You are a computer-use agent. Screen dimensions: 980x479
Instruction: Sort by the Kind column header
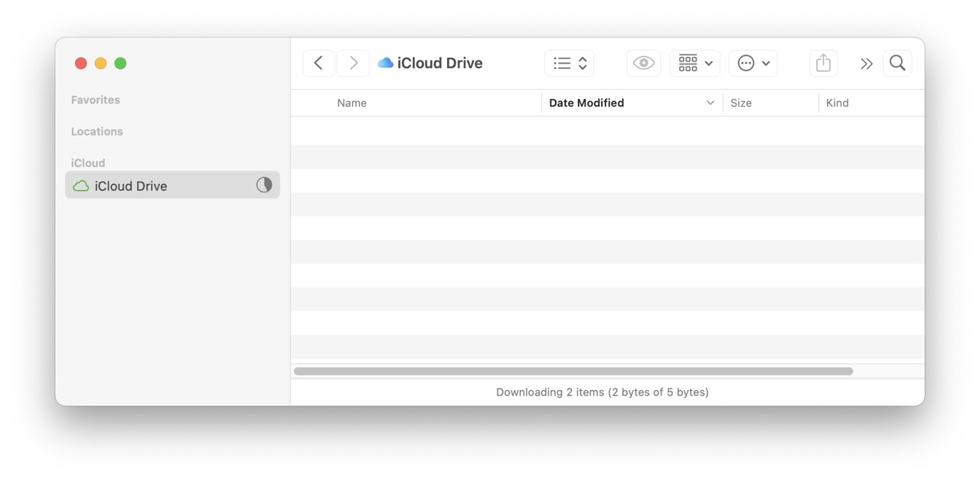pos(838,103)
